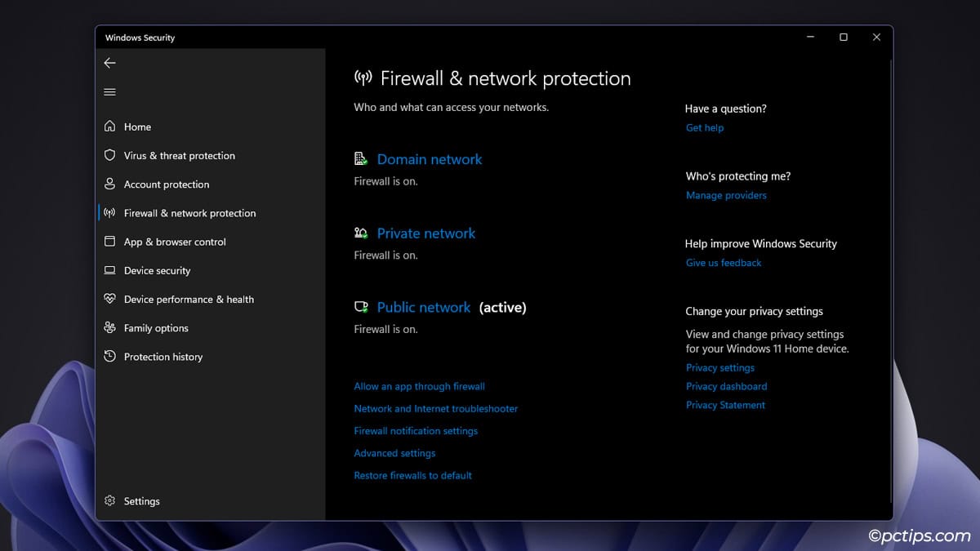
Task: Click the back arrow icon
Action: click(x=109, y=63)
